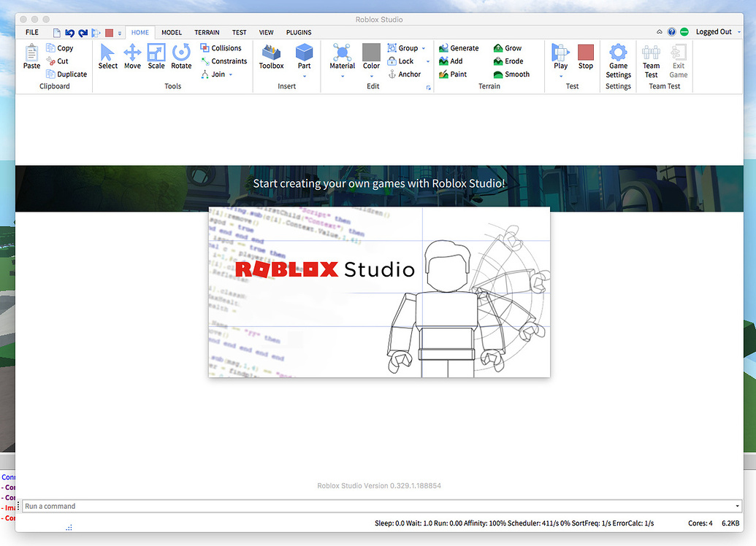Start a Team Test session
The width and height of the screenshot is (756, 546).
651,61
